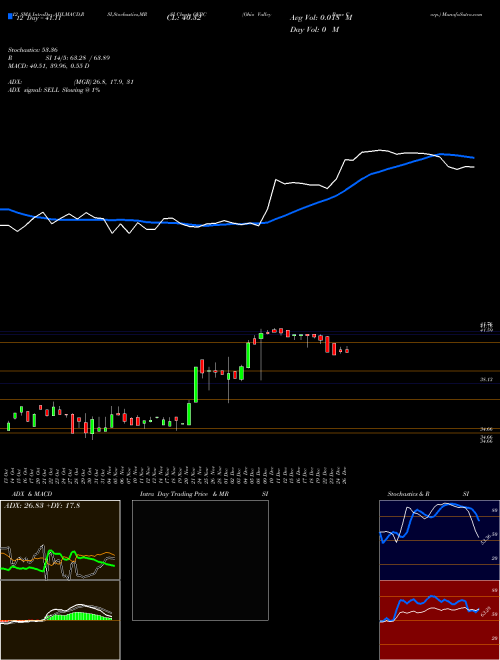Click the 'ADX: 26.83 +DY: 17.8' label
500x660 pixels.
pyautogui.click(x=42, y=506)
